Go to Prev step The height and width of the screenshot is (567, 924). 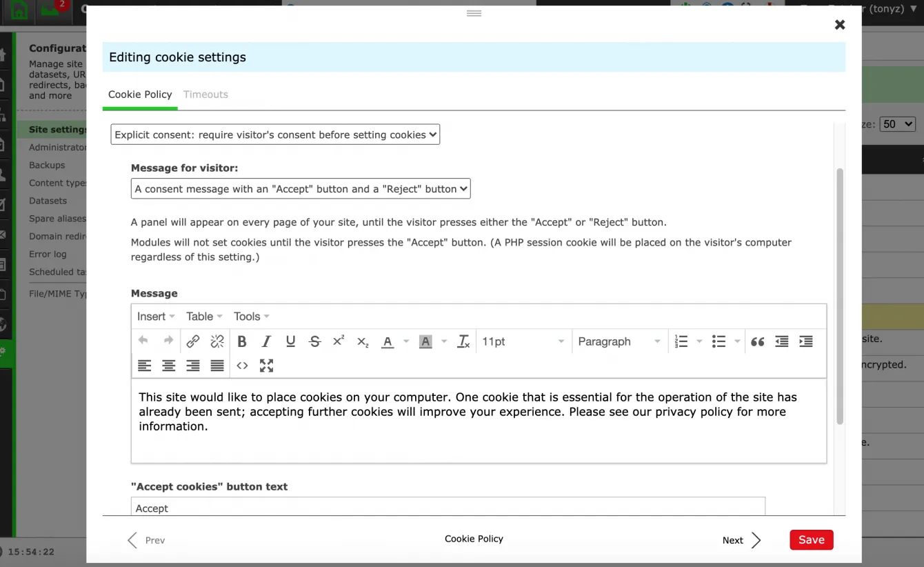pyautogui.click(x=146, y=540)
